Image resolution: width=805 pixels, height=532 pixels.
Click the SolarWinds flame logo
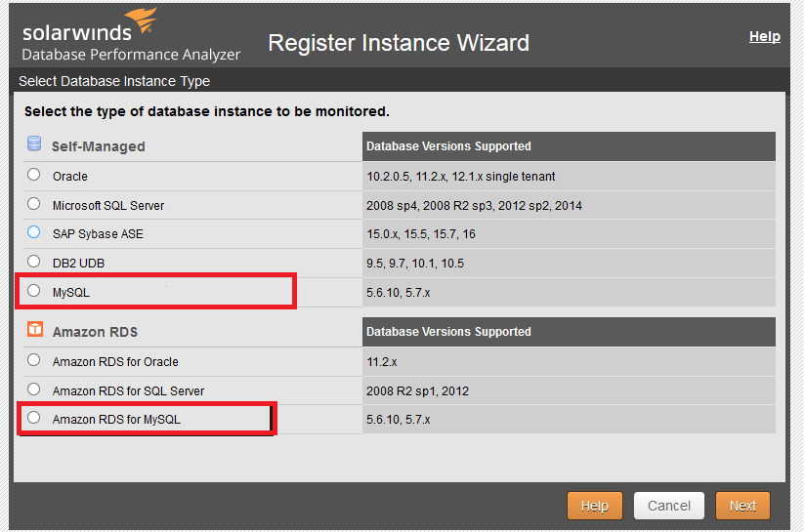[142, 20]
